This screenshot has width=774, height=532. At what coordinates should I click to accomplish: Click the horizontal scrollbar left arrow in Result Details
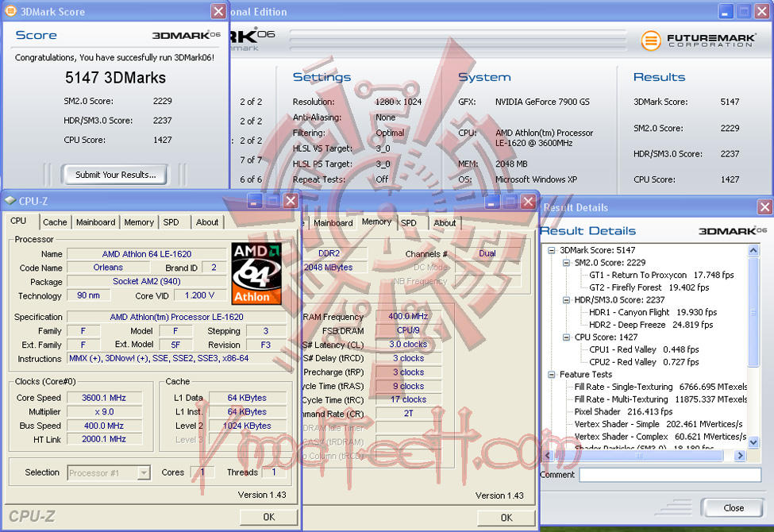coord(547,456)
